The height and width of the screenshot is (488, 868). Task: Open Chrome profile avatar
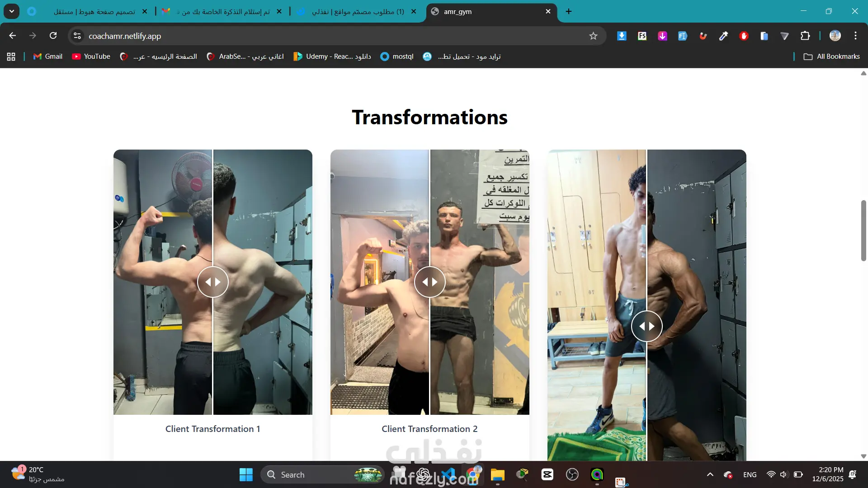click(835, 36)
